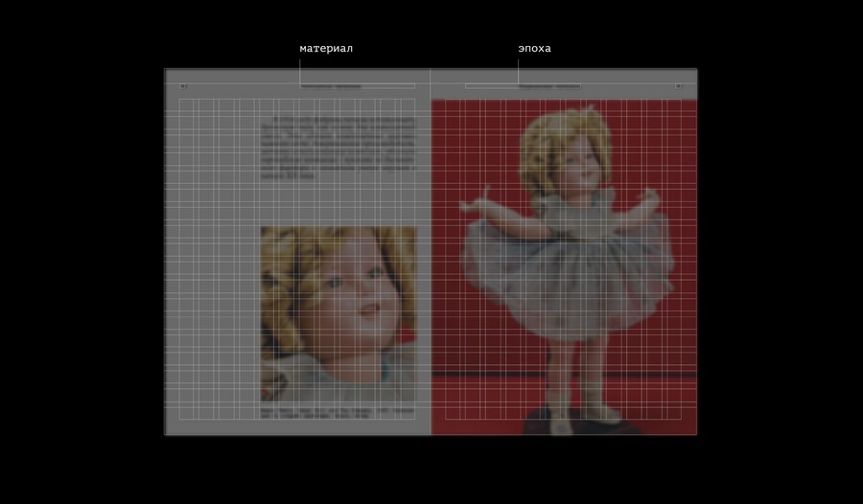Viewport: 863px width, 504px height.
Task: Click the body text paragraph on left page
Action: coord(338,148)
